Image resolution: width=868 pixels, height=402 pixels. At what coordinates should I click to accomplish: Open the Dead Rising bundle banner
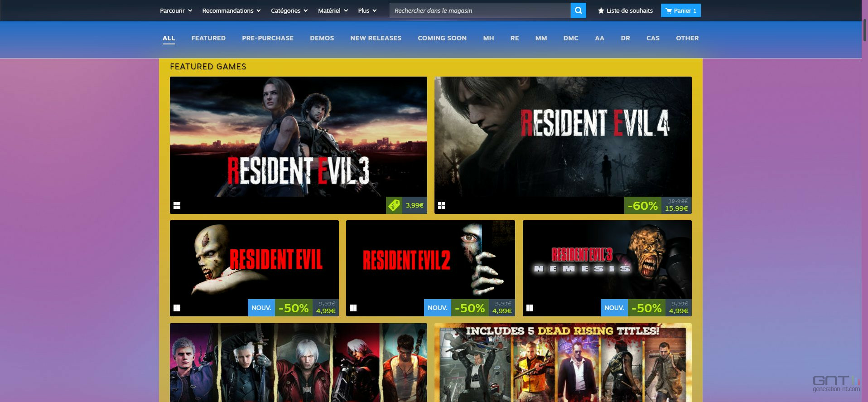coord(563,362)
